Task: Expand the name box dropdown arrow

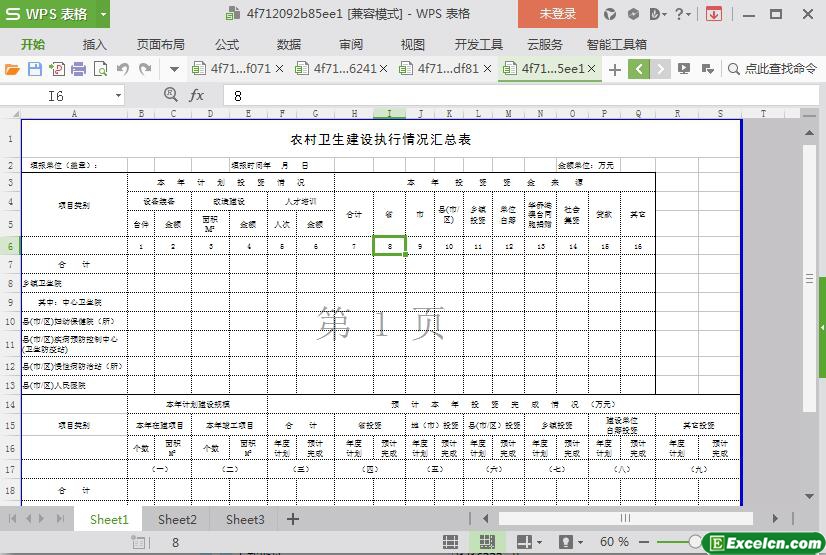Action: tap(118, 95)
